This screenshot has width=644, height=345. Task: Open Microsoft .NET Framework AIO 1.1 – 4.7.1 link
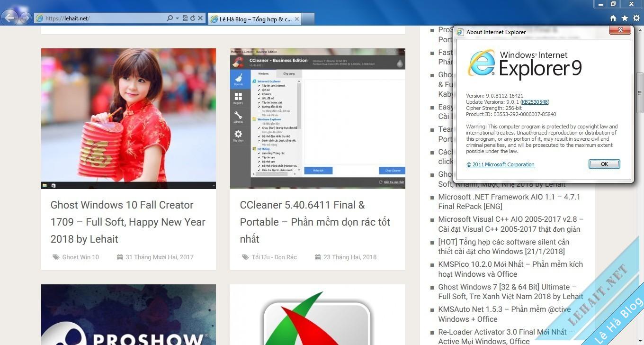click(509, 201)
